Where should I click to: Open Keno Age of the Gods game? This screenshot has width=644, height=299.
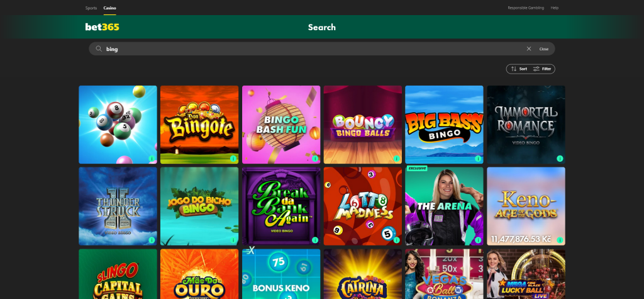526,205
